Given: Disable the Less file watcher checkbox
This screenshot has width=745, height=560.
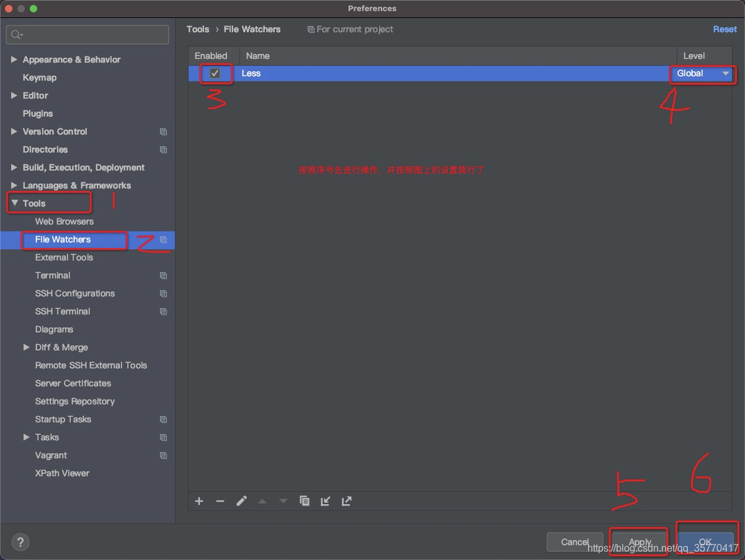Looking at the screenshot, I should [x=215, y=73].
